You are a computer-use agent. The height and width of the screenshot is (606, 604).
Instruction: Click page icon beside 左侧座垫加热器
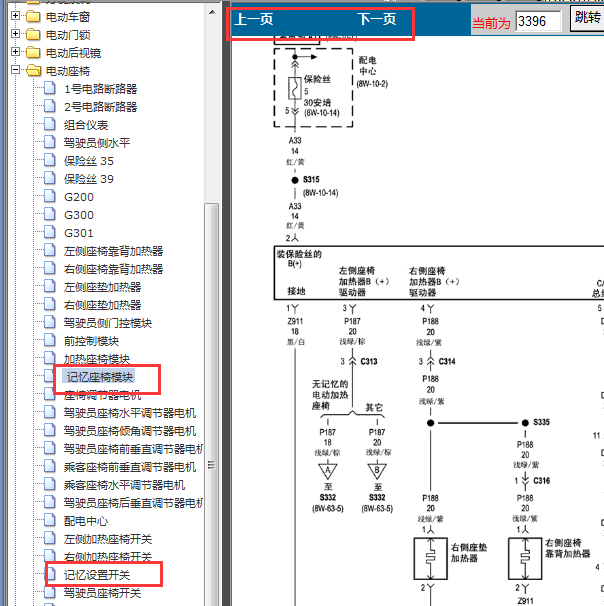(49, 286)
